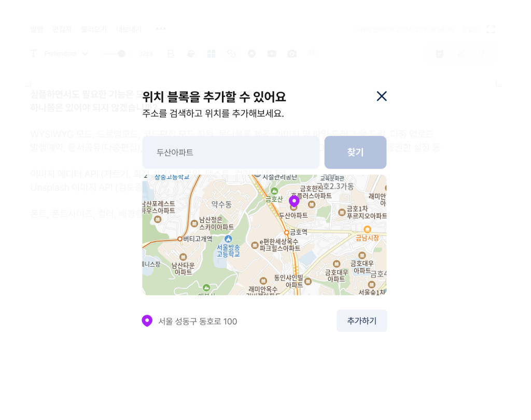Toggle Bold formatting in editor toolbar
The height and width of the screenshot is (420, 531).
[171, 53]
